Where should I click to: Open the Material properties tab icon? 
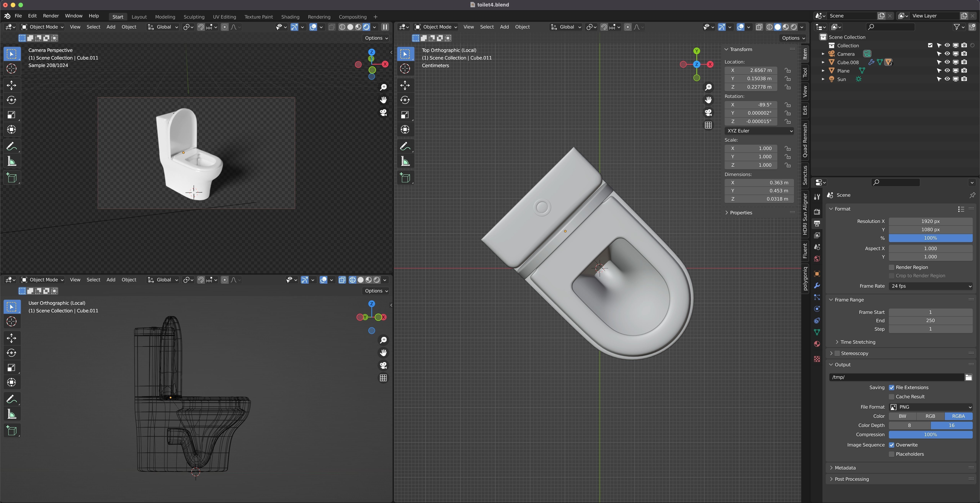817,344
